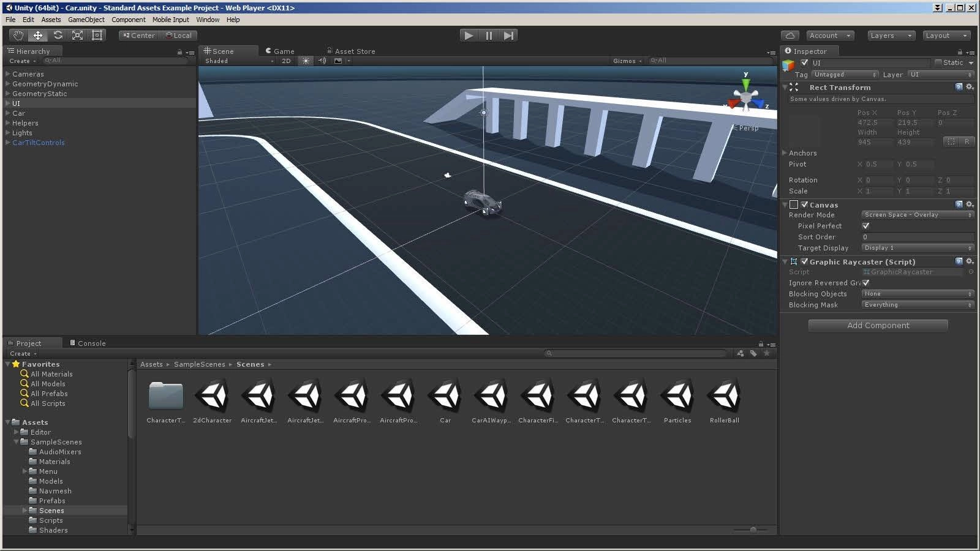980x551 pixels.
Task: Expand the Anchors section
Action: click(x=785, y=153)
